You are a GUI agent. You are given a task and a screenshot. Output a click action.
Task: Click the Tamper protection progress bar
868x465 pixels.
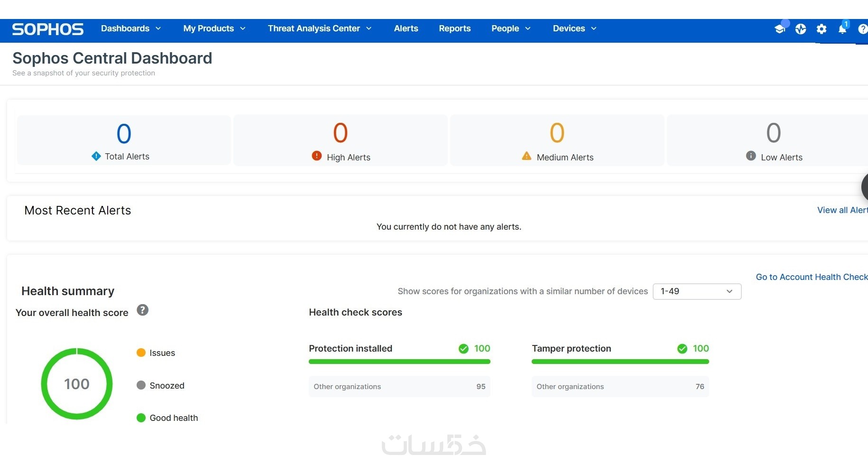(620, 362)
